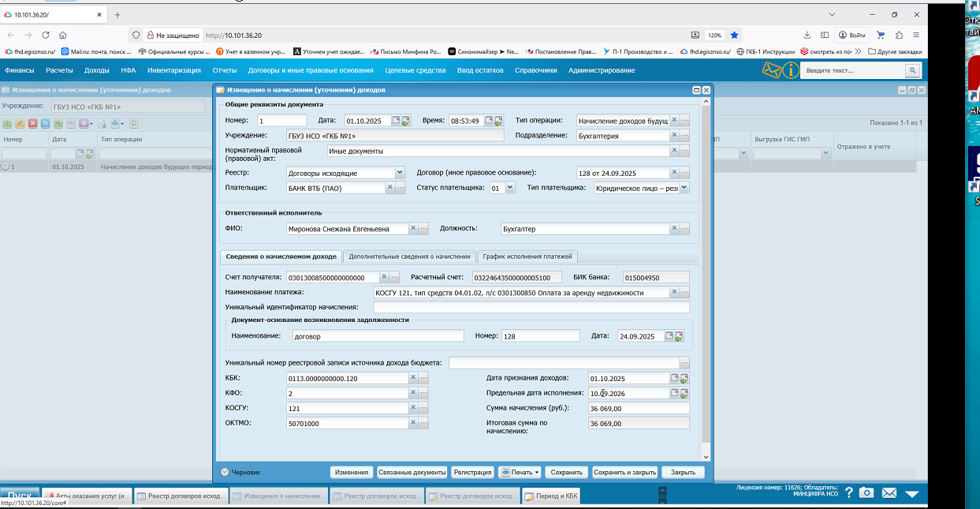Open lookup for Должность field
The height and width of the screenshot is (509, 980).
click(684, 229)
